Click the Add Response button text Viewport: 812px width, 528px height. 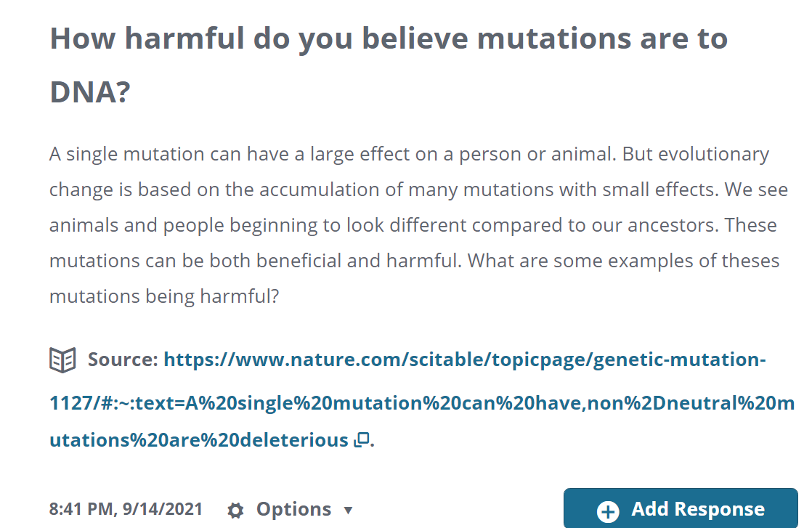click(698, 509)
